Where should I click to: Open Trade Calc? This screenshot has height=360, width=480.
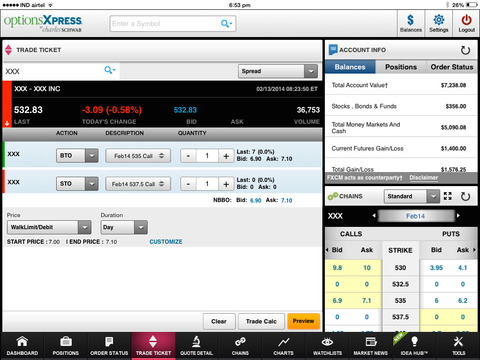(261, 321)
